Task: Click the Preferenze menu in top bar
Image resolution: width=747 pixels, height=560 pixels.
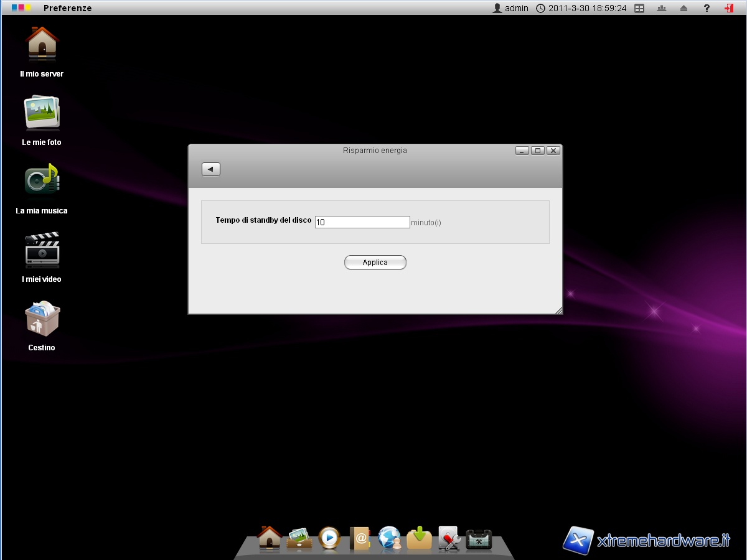Action: (x=67, y=8)
